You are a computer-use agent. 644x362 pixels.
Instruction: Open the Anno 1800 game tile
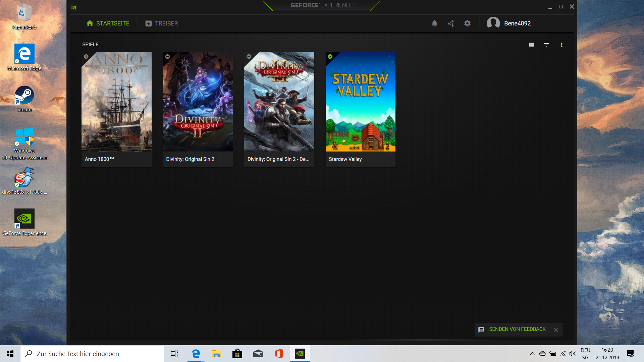[116, 102]
